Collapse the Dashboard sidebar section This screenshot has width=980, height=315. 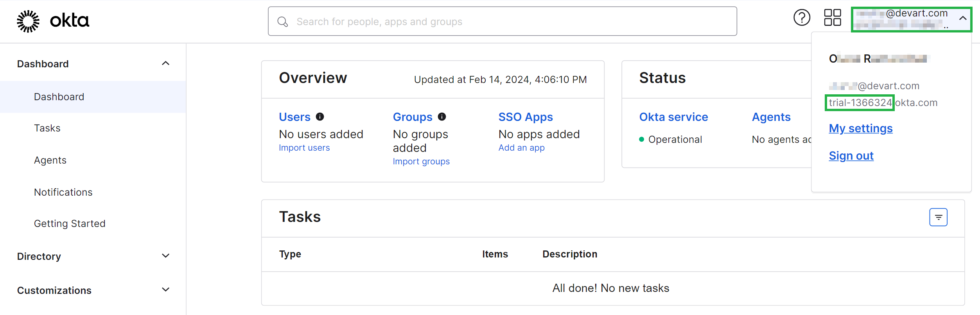tap(166, 63)
